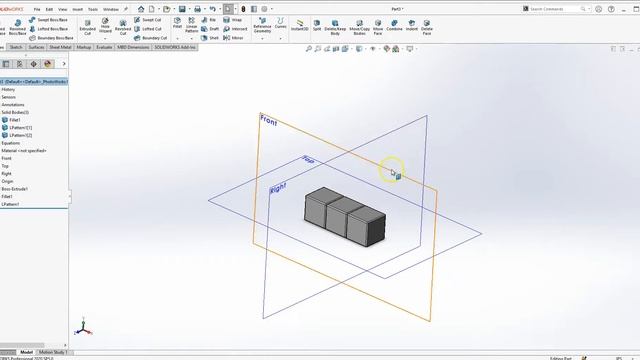Open the Insert menu
The height and width of the screenshot is (360, 640).
[x=78, y=9]
